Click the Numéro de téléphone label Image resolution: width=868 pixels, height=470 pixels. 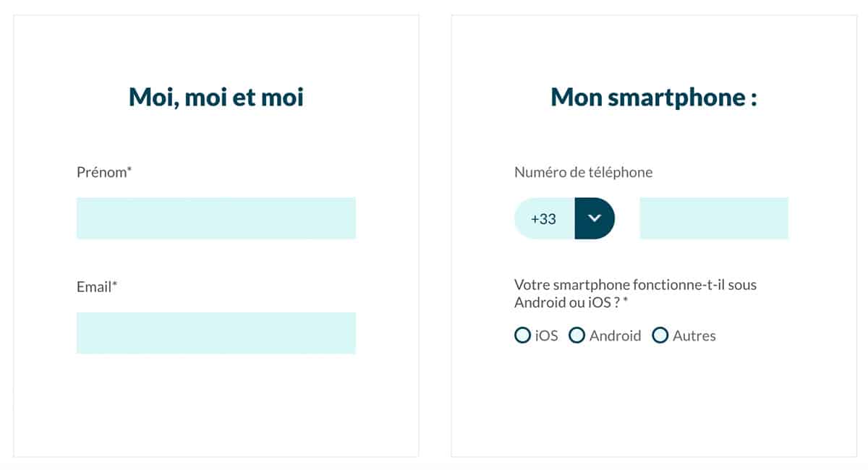click(583, 173)
